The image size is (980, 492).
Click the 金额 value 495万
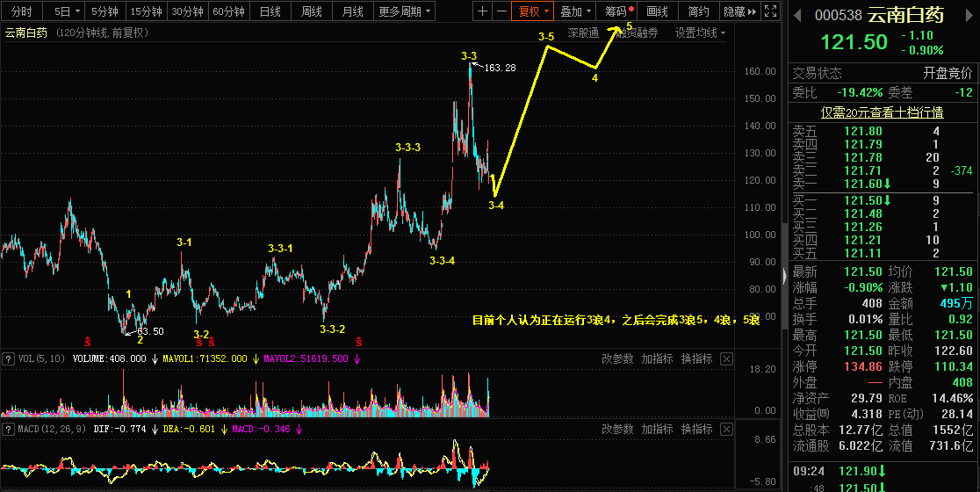coord(956,304)
